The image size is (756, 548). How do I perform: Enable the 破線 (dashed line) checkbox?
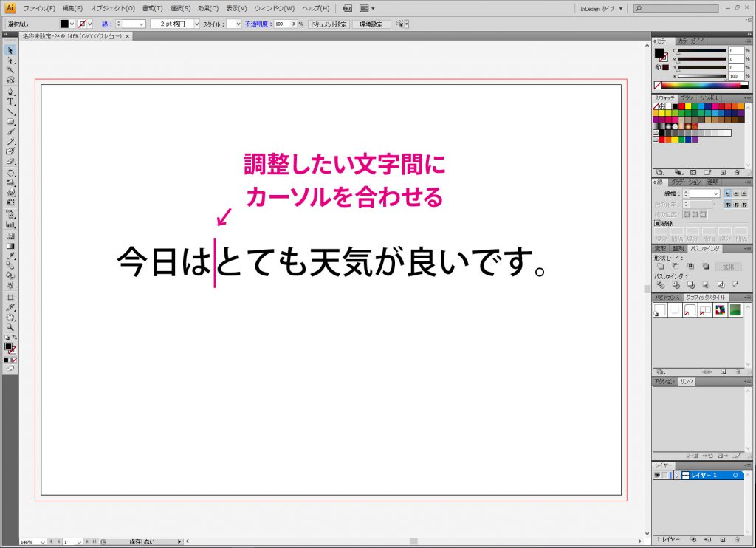point(658,223)
